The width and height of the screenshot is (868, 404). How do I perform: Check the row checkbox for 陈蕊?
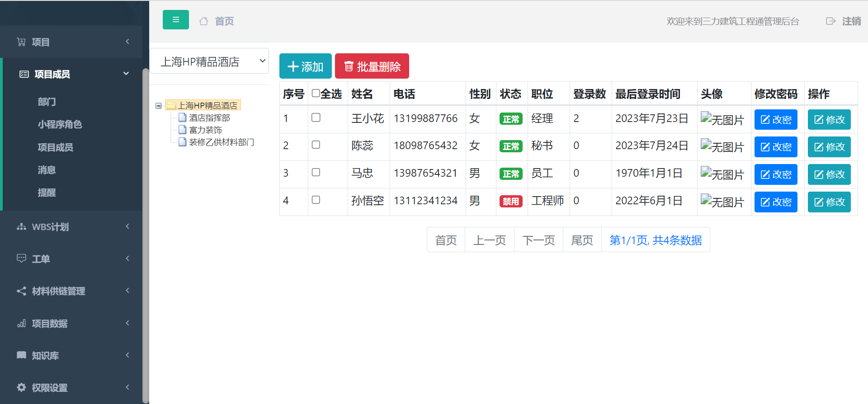click(x=316, y=145)
